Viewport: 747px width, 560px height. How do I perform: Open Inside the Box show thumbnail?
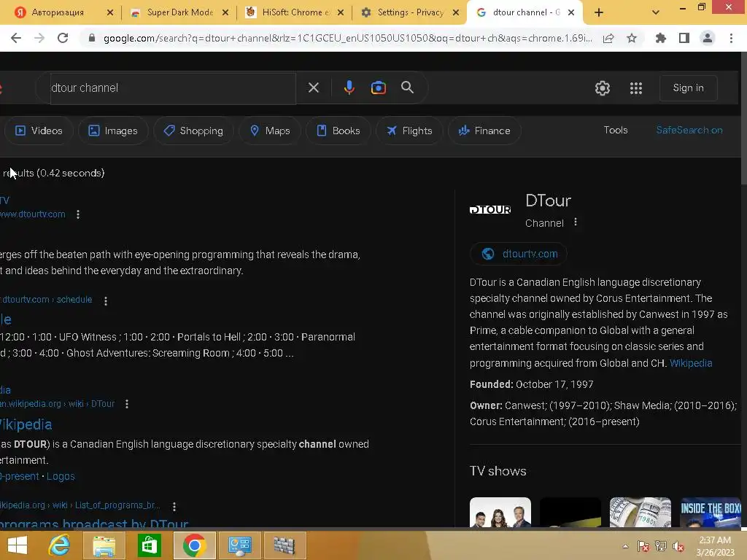711,513
